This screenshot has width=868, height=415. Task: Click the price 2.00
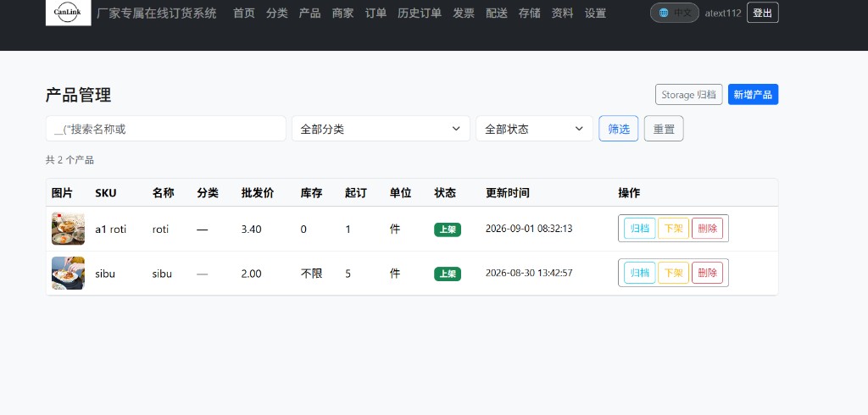pyautogui.click(x=251, y=274)
